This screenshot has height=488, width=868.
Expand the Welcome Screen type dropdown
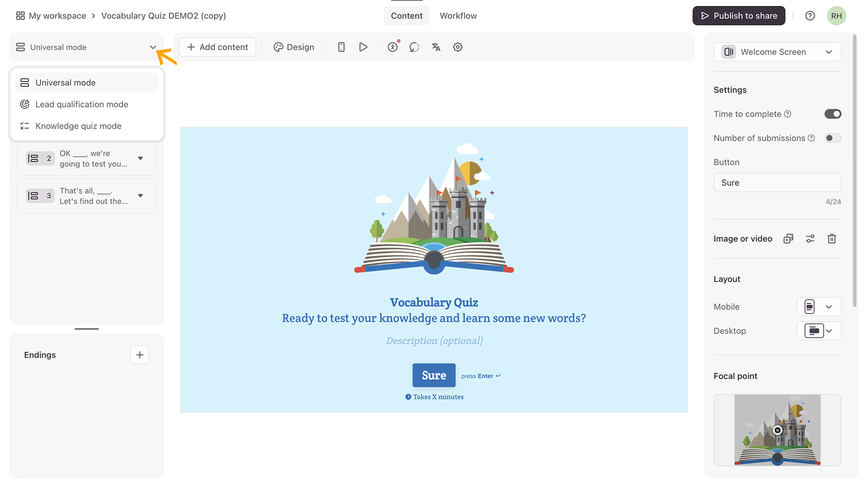(777, 52)
